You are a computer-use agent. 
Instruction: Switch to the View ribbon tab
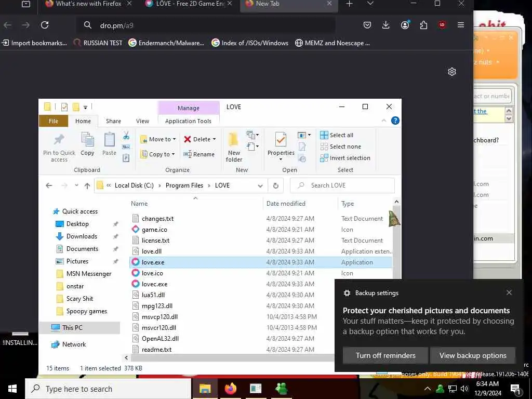tap(142, 121)
